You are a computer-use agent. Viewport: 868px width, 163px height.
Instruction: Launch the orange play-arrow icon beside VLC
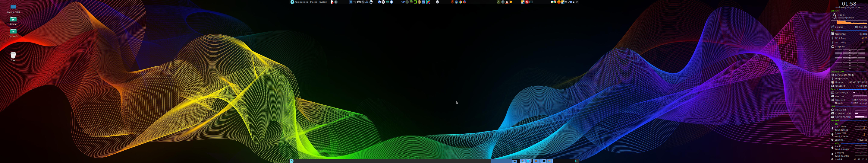511,2
